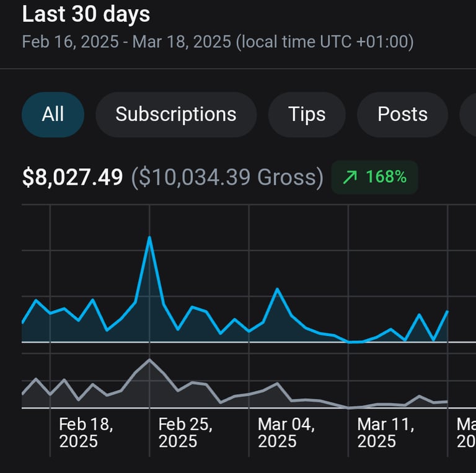This screenshot has height=473, width=476.
Task: Select the partially visible tab after Posts
Action: tap(469, 114)
